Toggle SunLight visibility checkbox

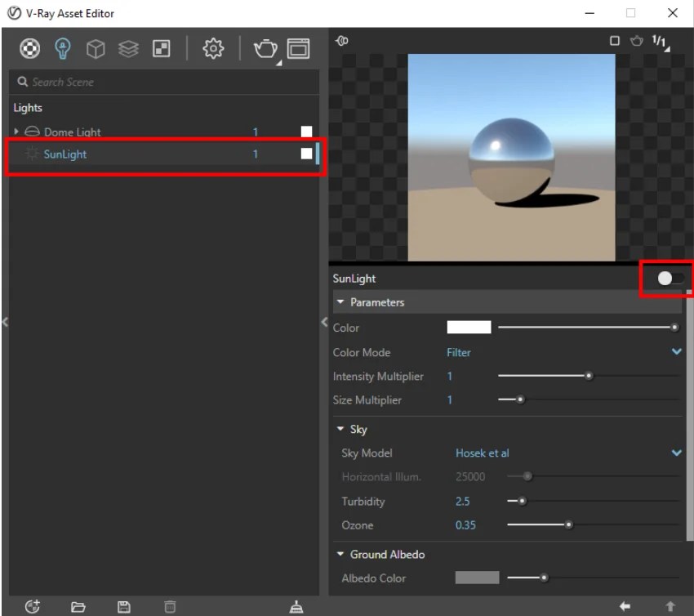[x=307, y=154]
